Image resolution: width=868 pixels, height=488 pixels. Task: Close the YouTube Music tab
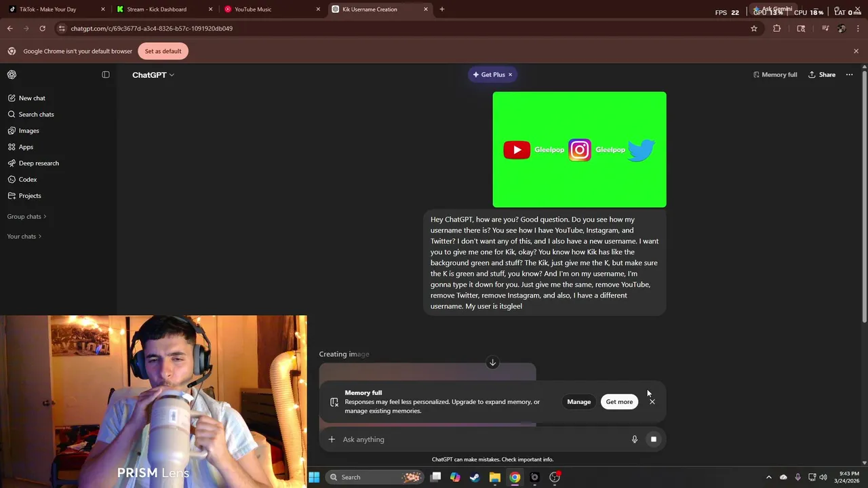(x=318, y=9)
